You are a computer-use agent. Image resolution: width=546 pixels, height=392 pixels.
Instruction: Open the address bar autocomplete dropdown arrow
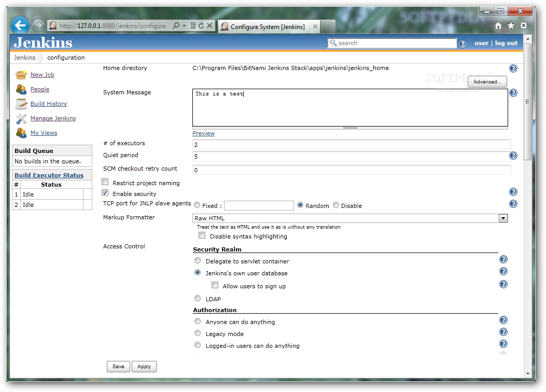(x=184, y=26)
